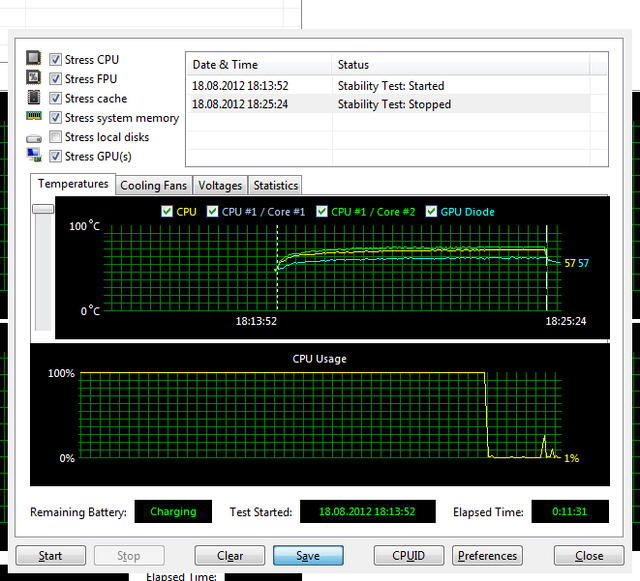Click the monitor icon beside Stress GPU(s)
Image resolution: width=640 pixels, height=581 pixels.
[x=34, y=155]
